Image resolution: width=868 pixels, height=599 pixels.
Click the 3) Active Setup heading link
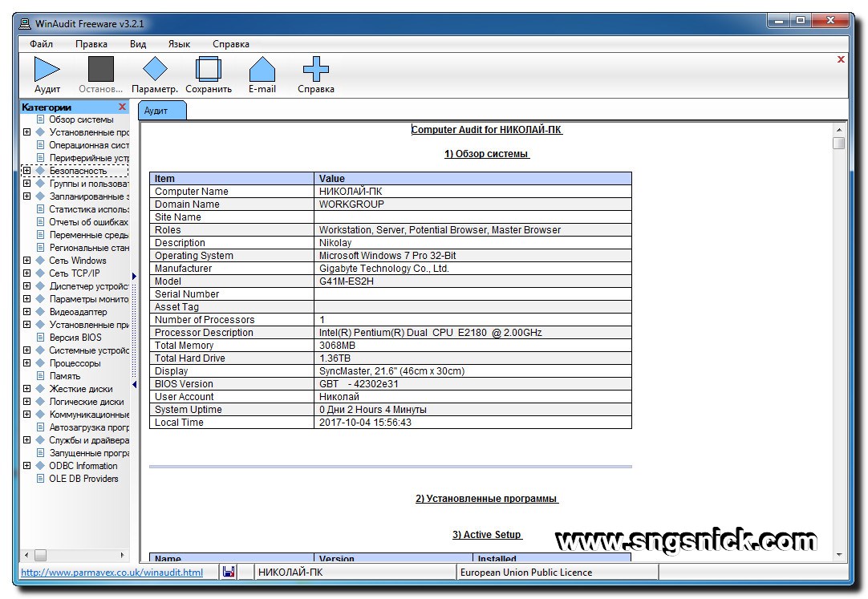487,534
